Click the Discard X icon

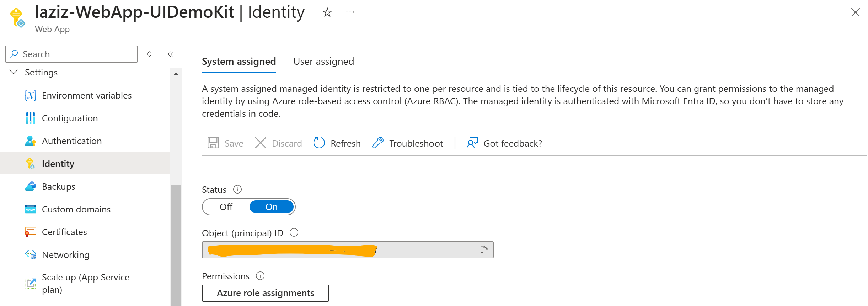coord(261,143)
